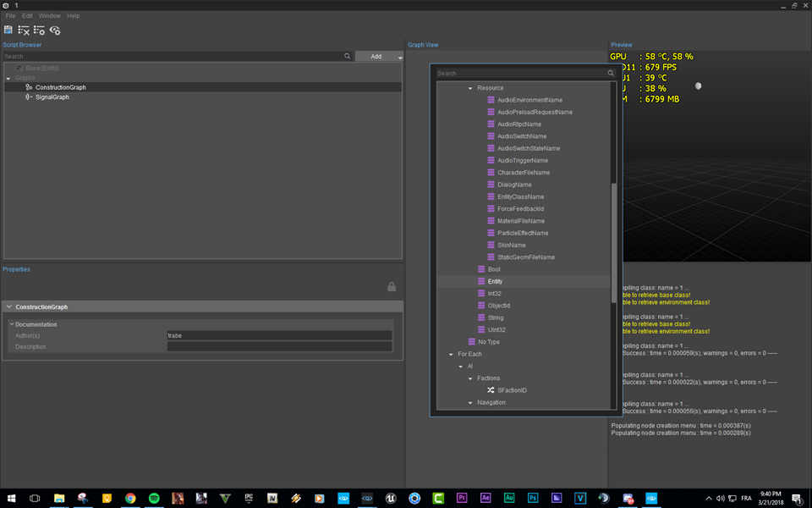Open Google Chrome from the taskbar

coord(130,498)
